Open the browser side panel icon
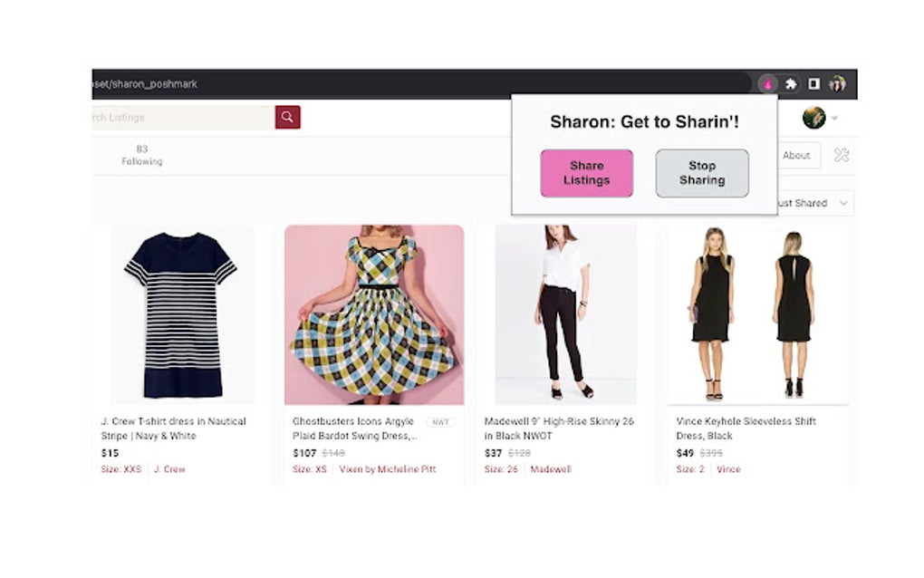Screen dimensions: 924x578 (x=815, y=83)
